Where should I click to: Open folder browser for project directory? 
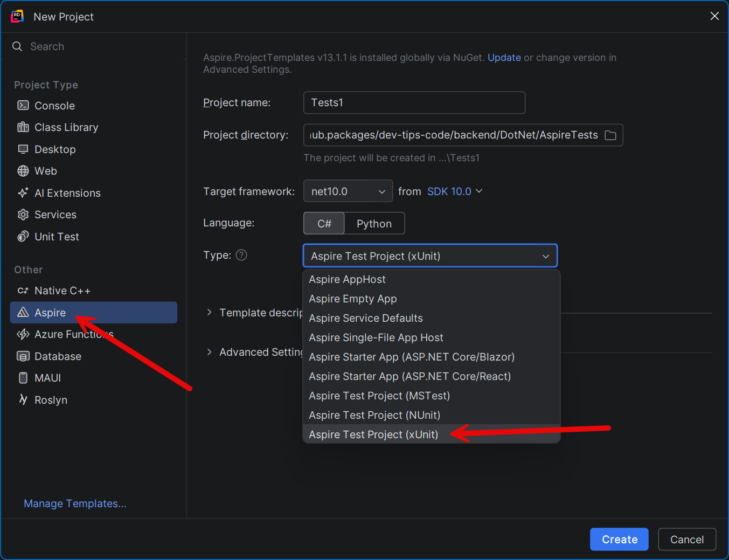pos(610,135)
